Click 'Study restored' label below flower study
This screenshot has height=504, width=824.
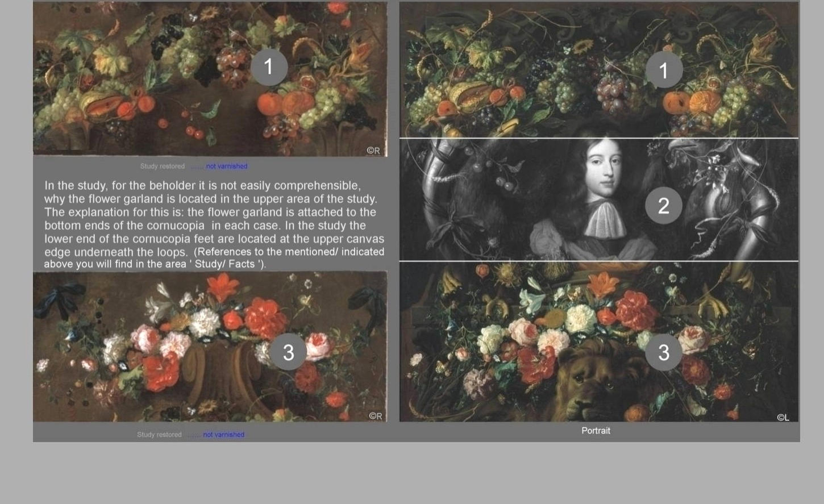[x=159, y=435]
